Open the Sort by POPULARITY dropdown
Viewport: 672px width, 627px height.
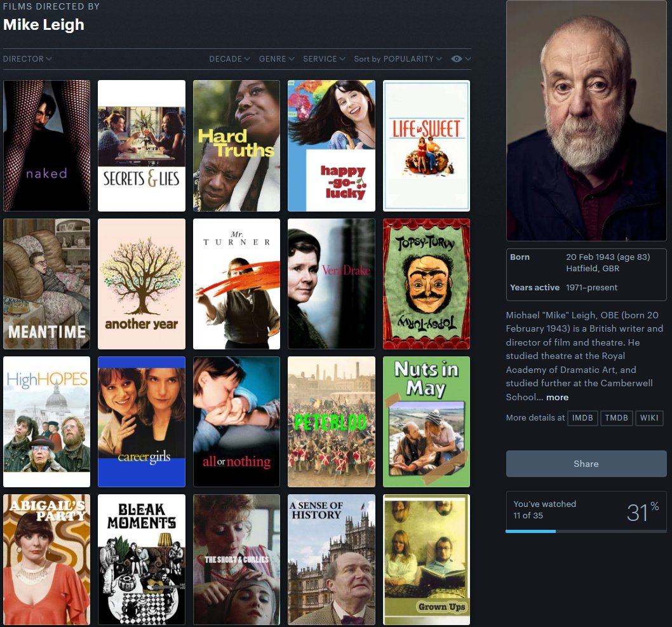pyautogui.click(x=398, y=58)
